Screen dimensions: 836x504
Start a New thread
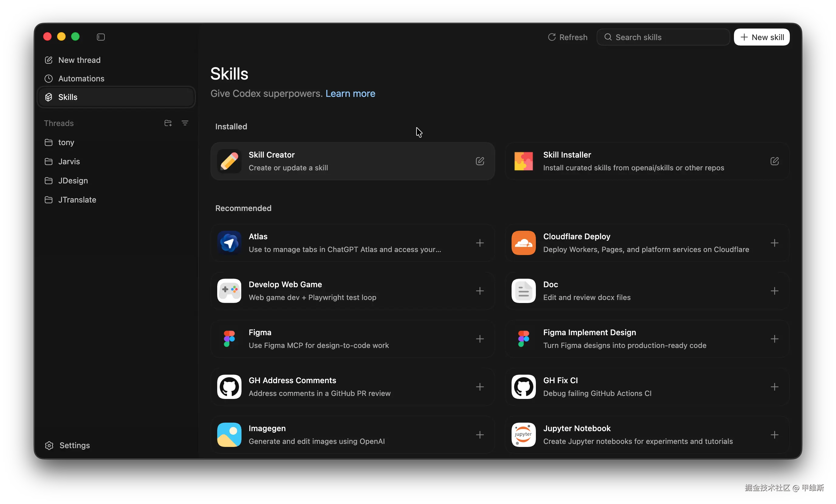click(x=79, y=60)
